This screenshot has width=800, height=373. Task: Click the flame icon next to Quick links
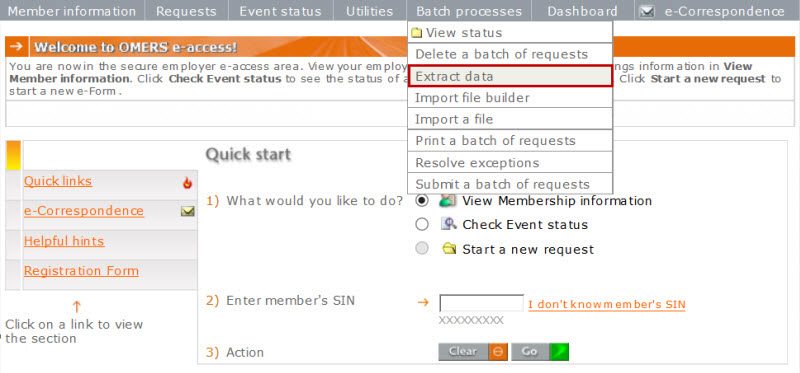[187, 183]
